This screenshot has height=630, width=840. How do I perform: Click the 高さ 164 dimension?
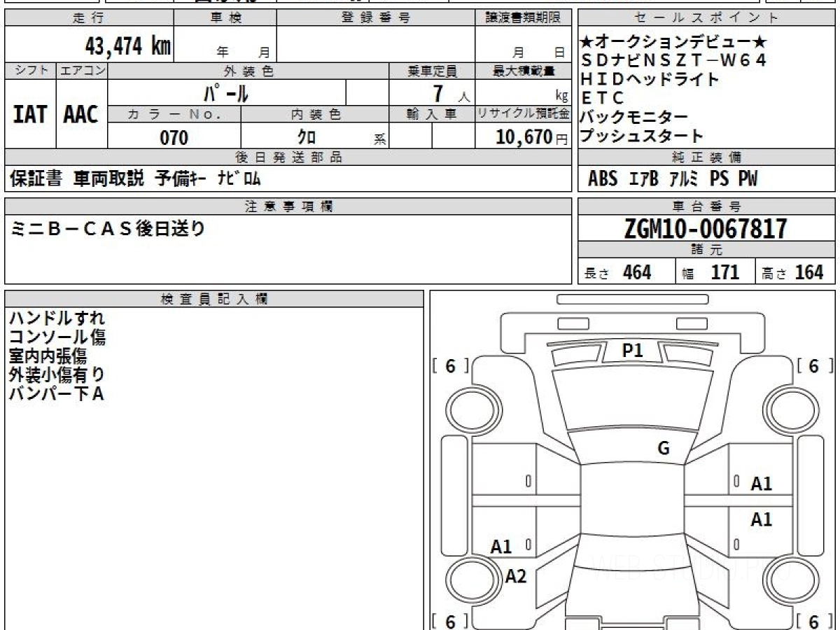coord(793,272)
